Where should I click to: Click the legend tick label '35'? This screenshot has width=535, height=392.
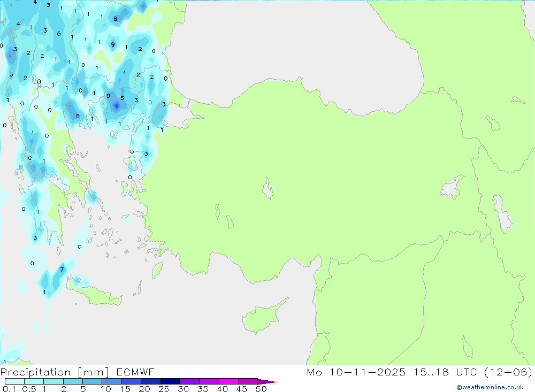[203, 389]
